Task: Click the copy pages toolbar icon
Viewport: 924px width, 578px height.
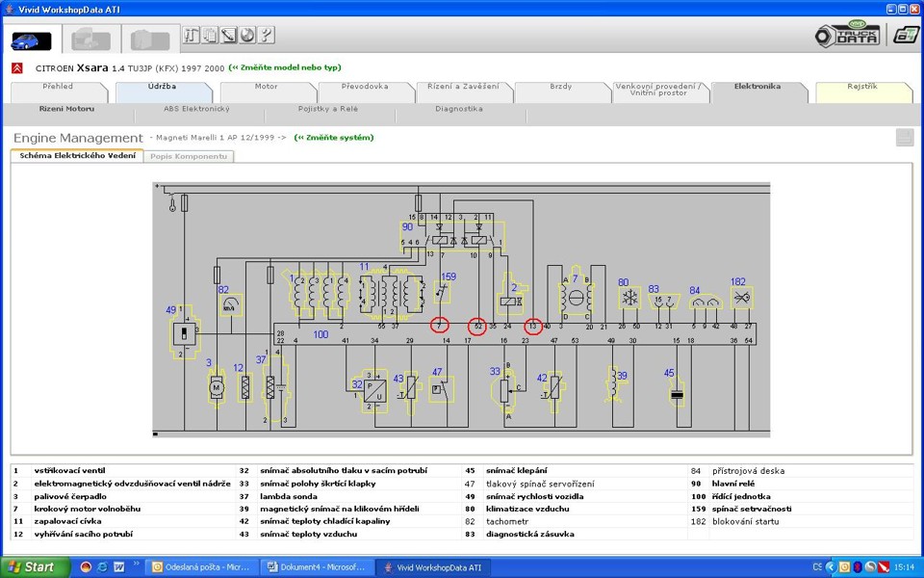Action: coord(210,36)
